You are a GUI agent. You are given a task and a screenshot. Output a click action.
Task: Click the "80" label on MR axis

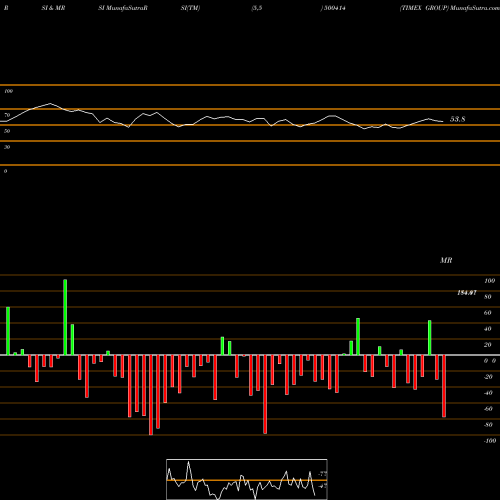(488, 297)
